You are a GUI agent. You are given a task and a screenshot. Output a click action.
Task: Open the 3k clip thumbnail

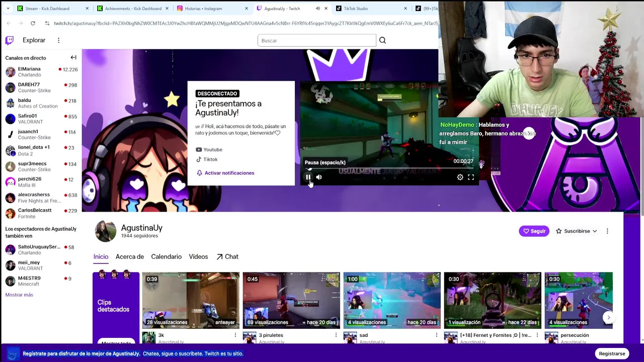pos(191,300)
